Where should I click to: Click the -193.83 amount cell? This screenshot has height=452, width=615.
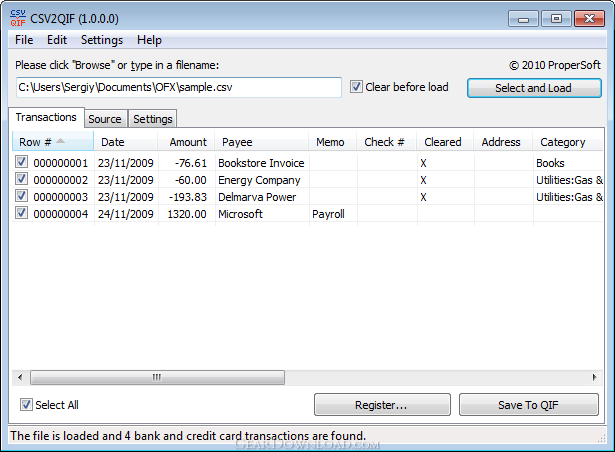tap(187, 197)
